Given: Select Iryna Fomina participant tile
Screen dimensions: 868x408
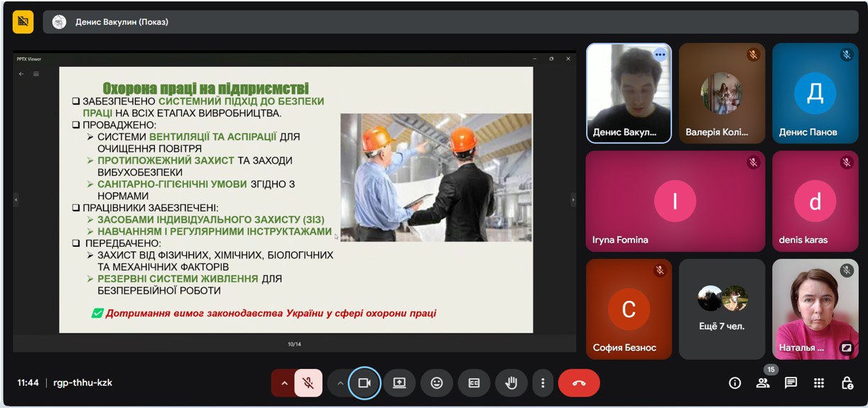Looking at the screenshot, I should pyautogui.click(x=676, y=201).
